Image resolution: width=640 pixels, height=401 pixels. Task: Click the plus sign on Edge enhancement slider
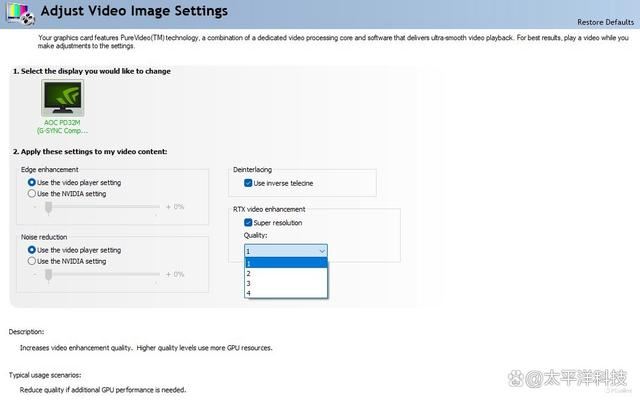[x=168, y=206]
